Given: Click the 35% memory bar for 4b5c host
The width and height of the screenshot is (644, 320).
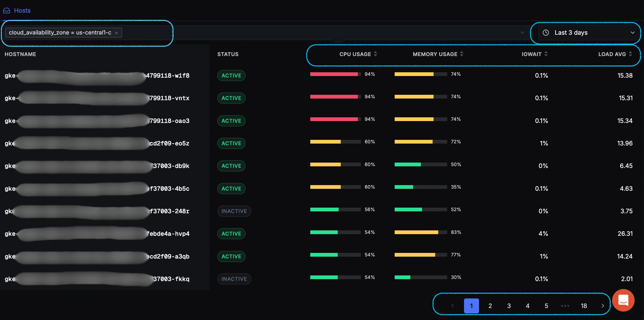Looking at the screenshot, I should (420, 187).
